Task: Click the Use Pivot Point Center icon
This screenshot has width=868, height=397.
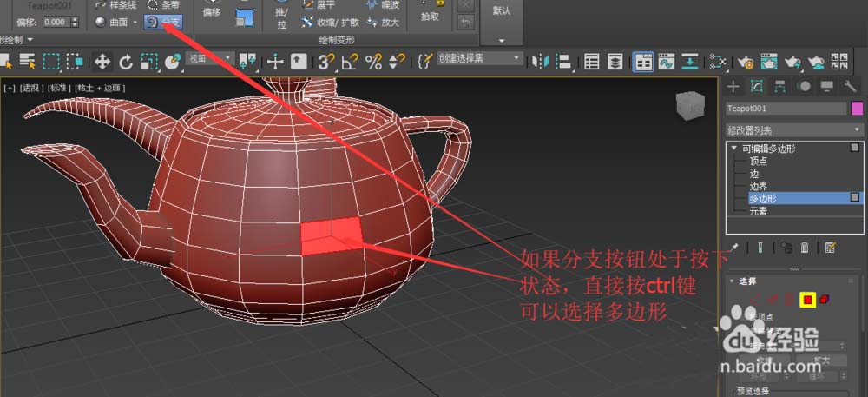Action: tap(247, 62)
